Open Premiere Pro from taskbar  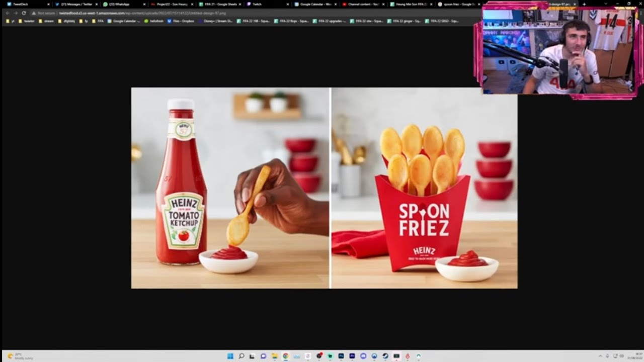[x=352, y=356]
